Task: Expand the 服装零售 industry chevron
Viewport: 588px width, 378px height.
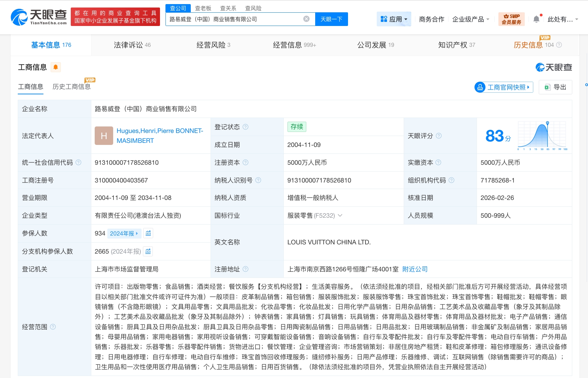Action: pos(340,216)
